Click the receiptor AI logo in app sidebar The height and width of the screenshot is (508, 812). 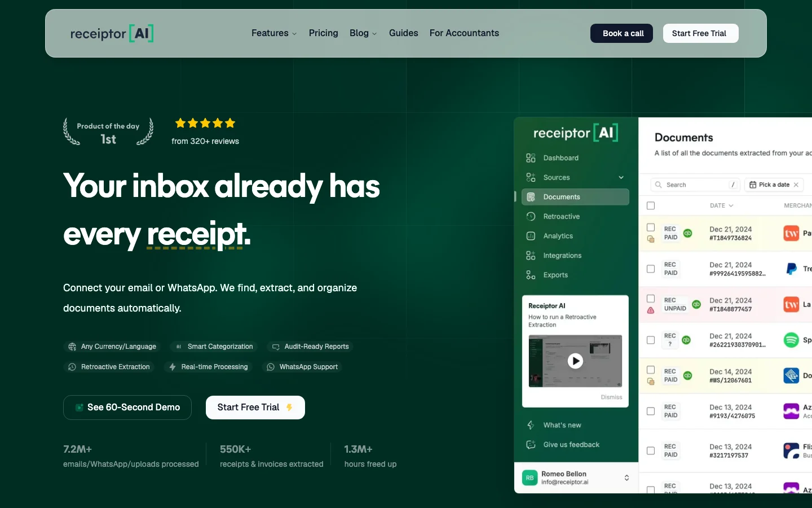576,133
